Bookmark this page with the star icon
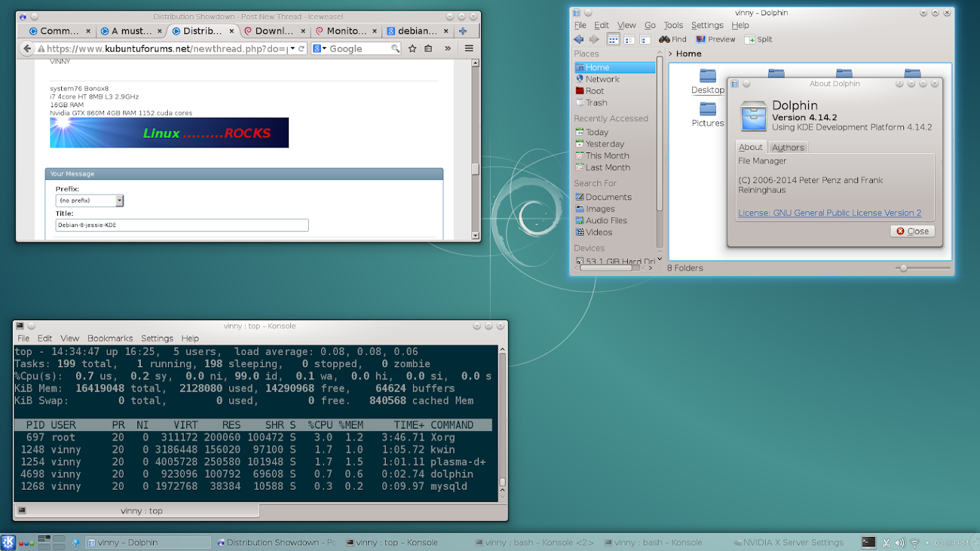 point(412,48)
